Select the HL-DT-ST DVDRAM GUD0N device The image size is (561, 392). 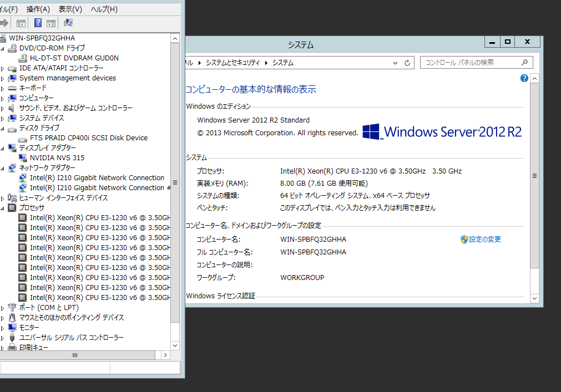coord(74,58)
